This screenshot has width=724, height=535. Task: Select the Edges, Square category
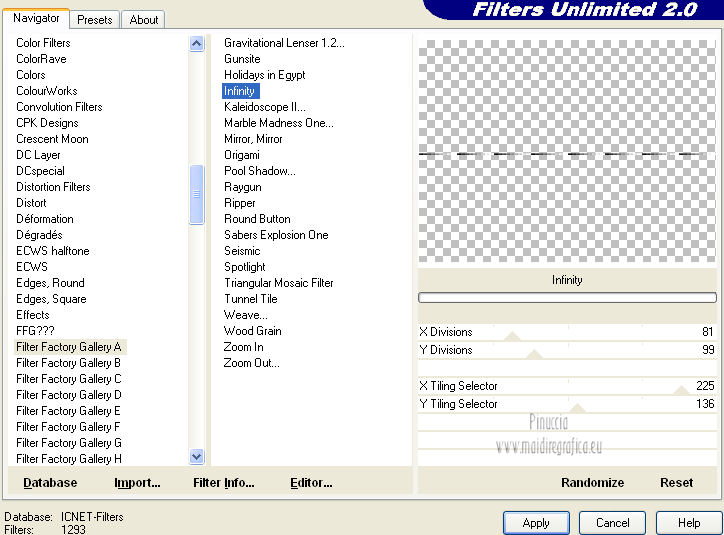pyautogui.click(x=51, y=299)
